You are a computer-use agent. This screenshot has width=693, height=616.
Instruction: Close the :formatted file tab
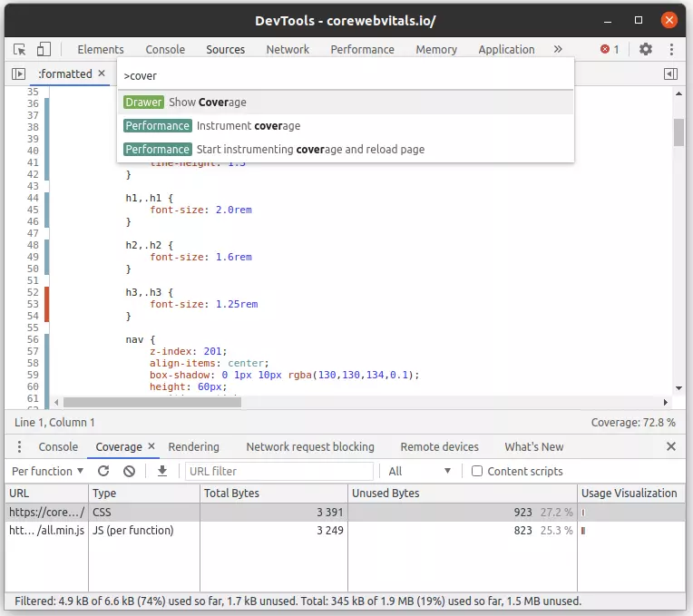coord(102,73)
